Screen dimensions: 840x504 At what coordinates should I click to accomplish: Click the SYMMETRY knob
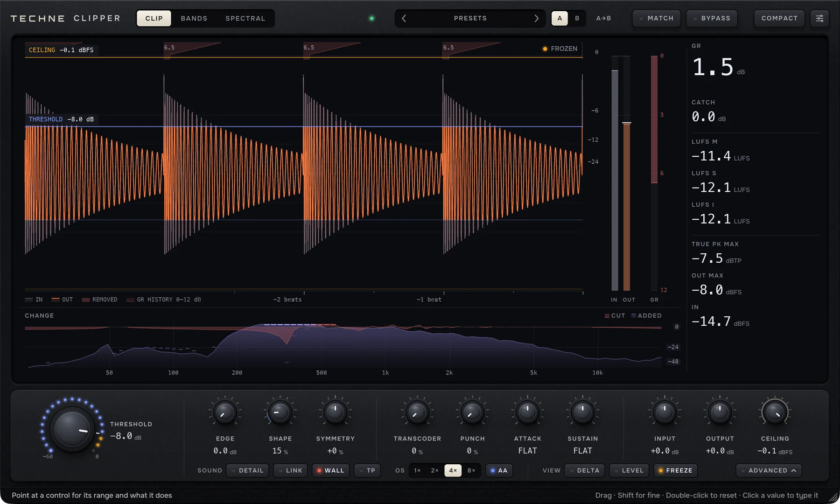tap(335, 413)
